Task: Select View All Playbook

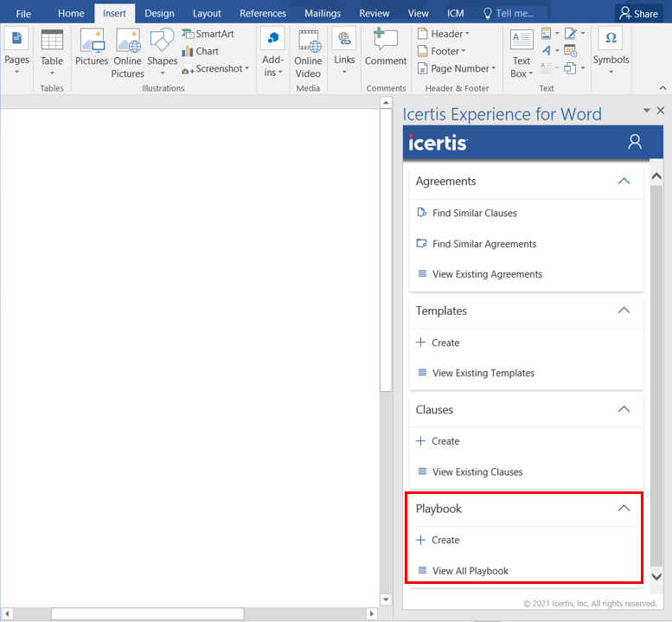Action: point(470,571)
